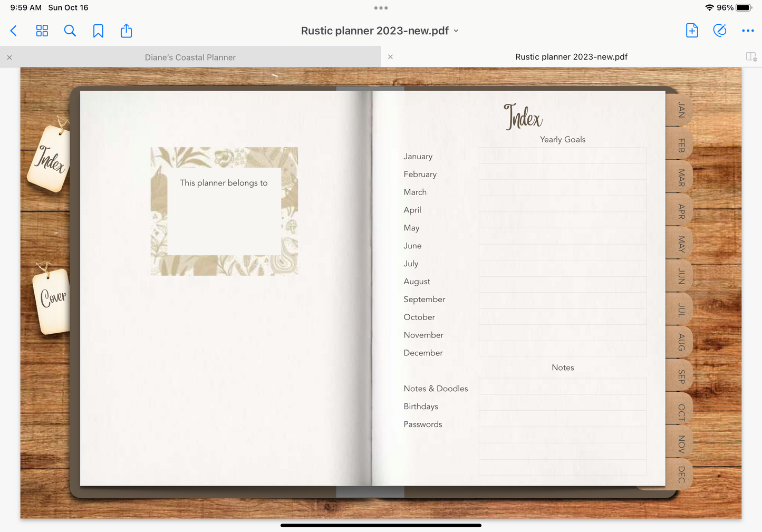This screenshot has width=762, height=532.
Task: Open the Notes & Doodles index link
Action: pyautogui.click(x=436, y=389)
